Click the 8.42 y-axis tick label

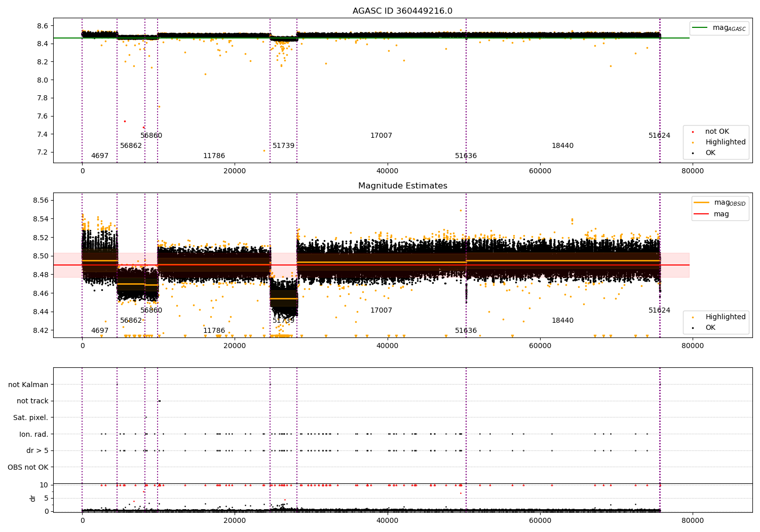tap(41, 330)
